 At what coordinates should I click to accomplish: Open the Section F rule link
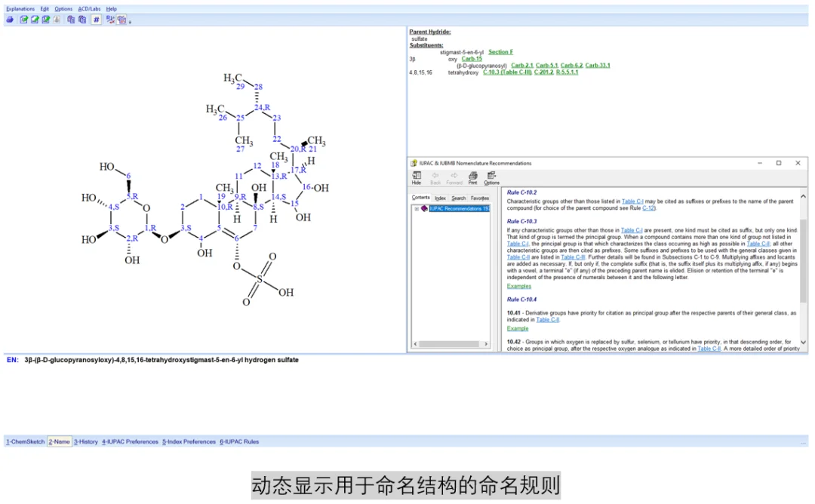[x=500, y=52]
